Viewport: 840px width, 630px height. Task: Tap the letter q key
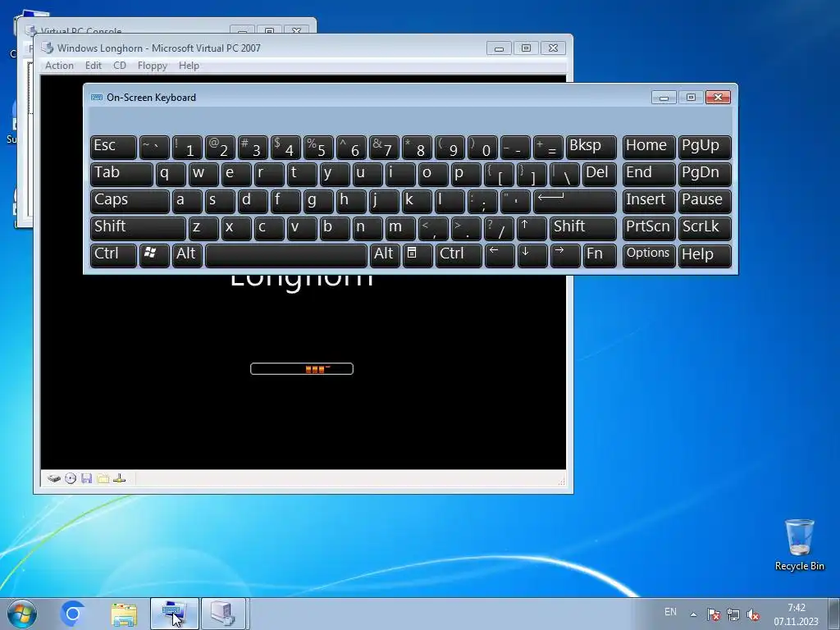(171, 174)
